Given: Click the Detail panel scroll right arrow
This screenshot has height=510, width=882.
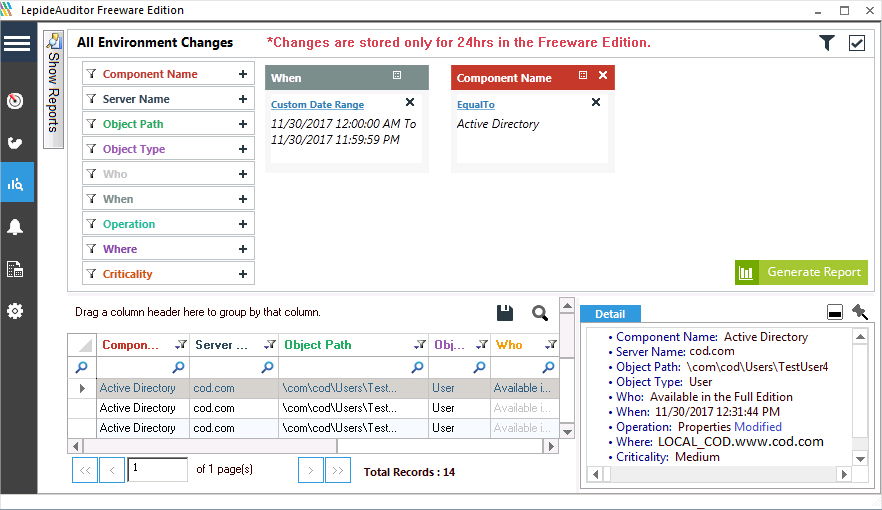Looking at the screenshot, I should (x=844, y=475).
